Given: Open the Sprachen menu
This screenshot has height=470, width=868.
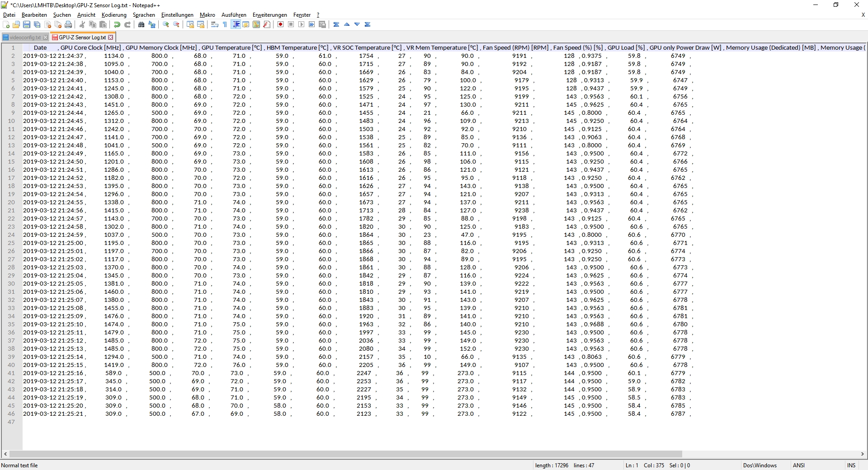Looking at the screenshot, I should click(x=144, y=15).
